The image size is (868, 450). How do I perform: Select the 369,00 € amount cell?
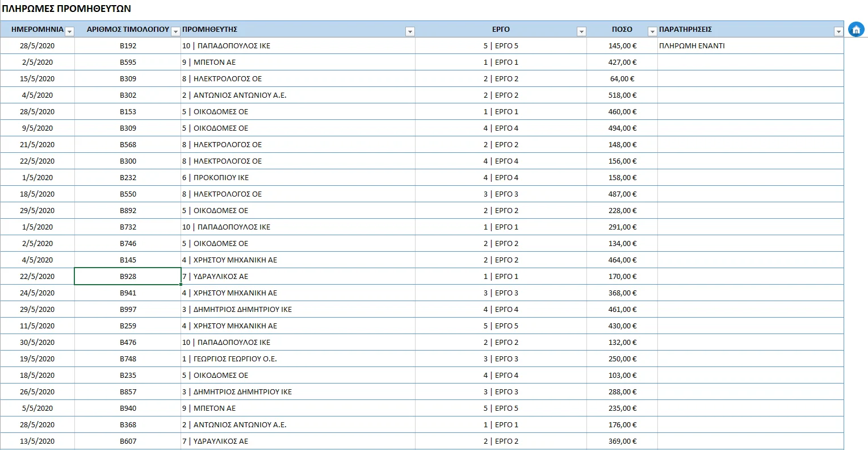point(622,441)
